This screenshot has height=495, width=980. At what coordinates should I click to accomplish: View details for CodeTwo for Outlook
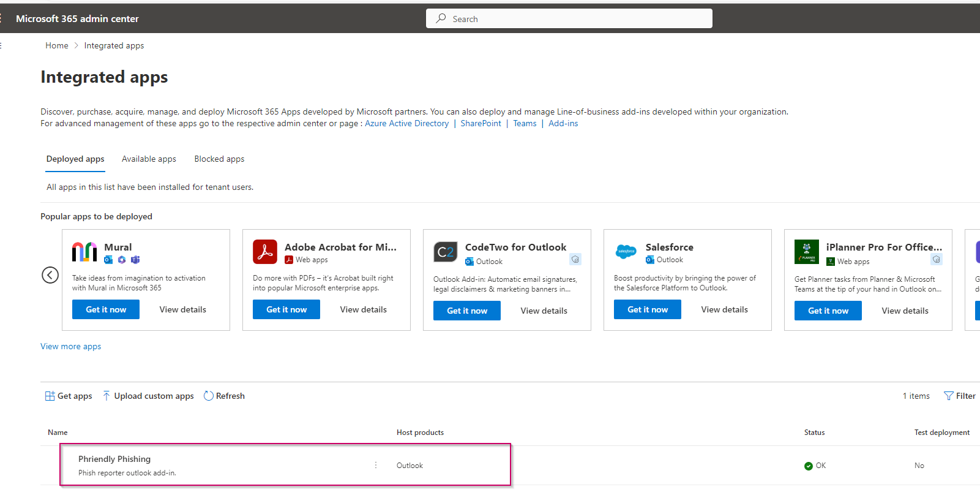point(544,311)
